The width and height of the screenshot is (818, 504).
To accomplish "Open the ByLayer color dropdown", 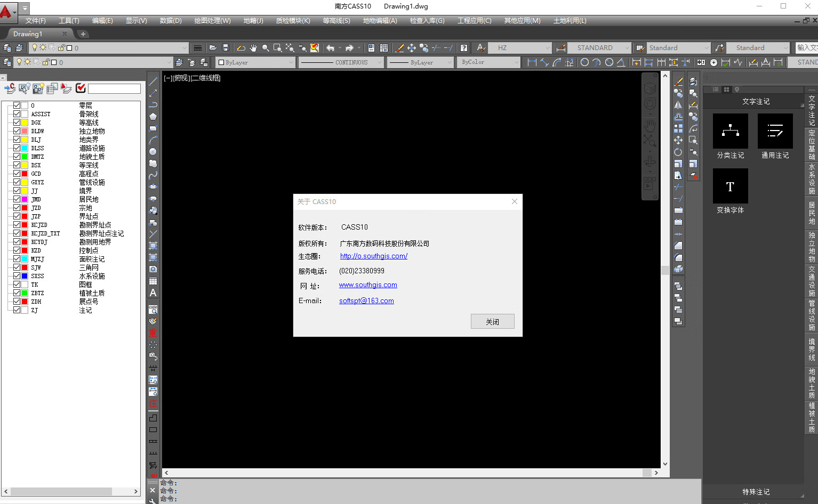I will (x=291, y=62).
